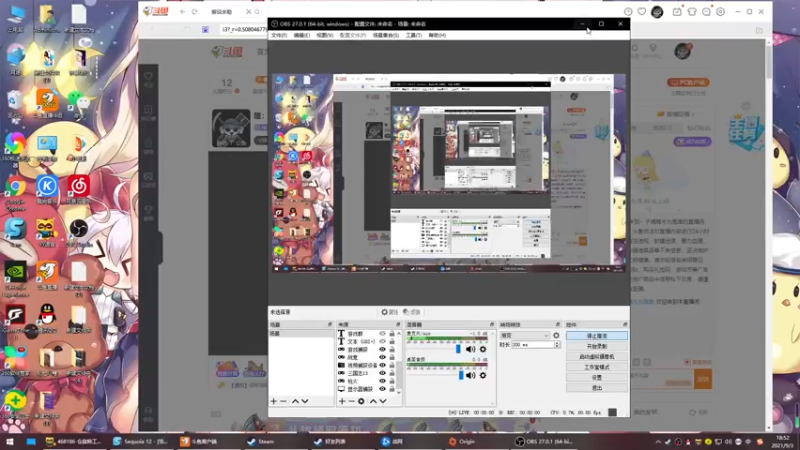Mute the desktop audio channel

click(x=470, y=376)
